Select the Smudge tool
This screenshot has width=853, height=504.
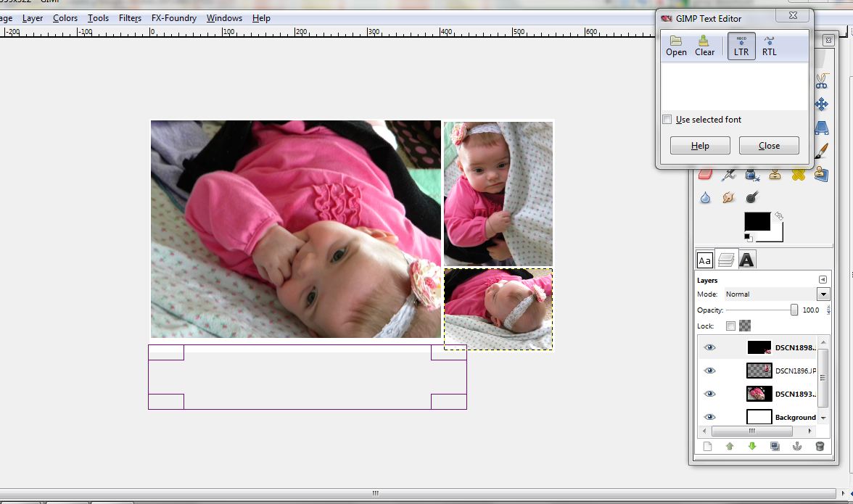tap(728, 197)
